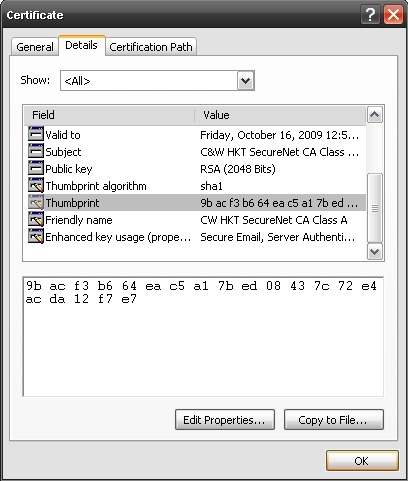This screenshot has height=481, width=408.
Task: Click the field list scroll up arrow
Action: [x=375, y=115]
